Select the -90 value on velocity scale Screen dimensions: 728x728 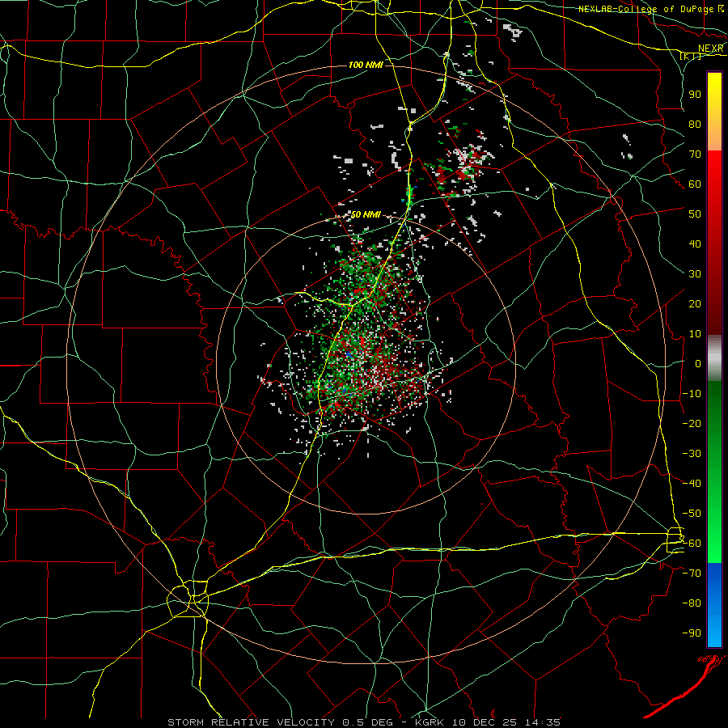692,633
